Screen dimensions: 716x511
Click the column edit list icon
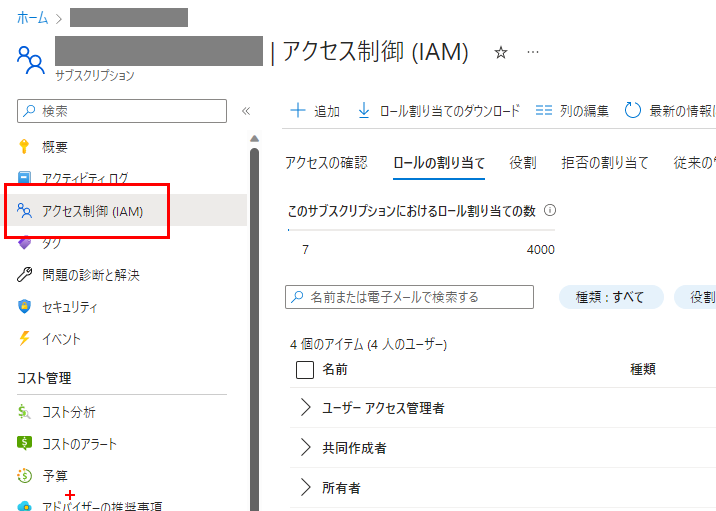click(543, 111)
